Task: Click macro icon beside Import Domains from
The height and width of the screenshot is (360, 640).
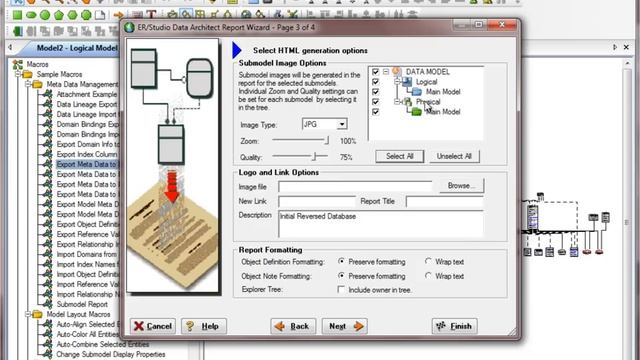Action: pos(48,254)
